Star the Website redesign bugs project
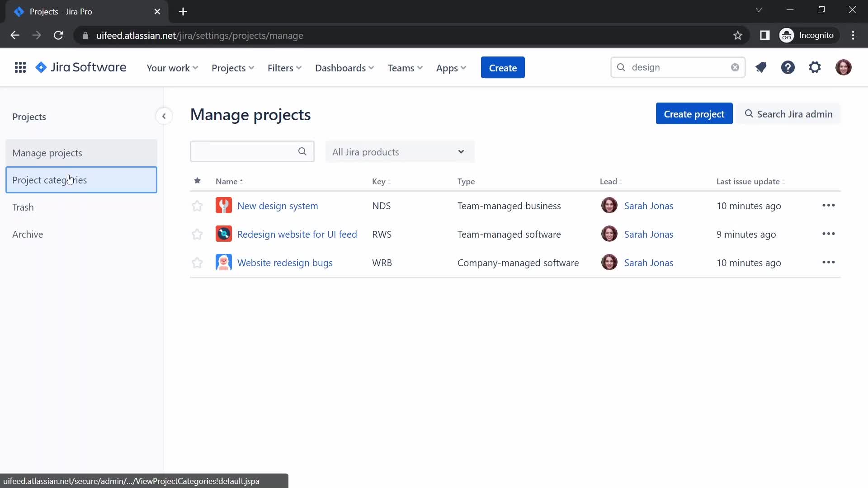This screenshot has height=488, width=868. pyautogui.click(x=197, y=263)
